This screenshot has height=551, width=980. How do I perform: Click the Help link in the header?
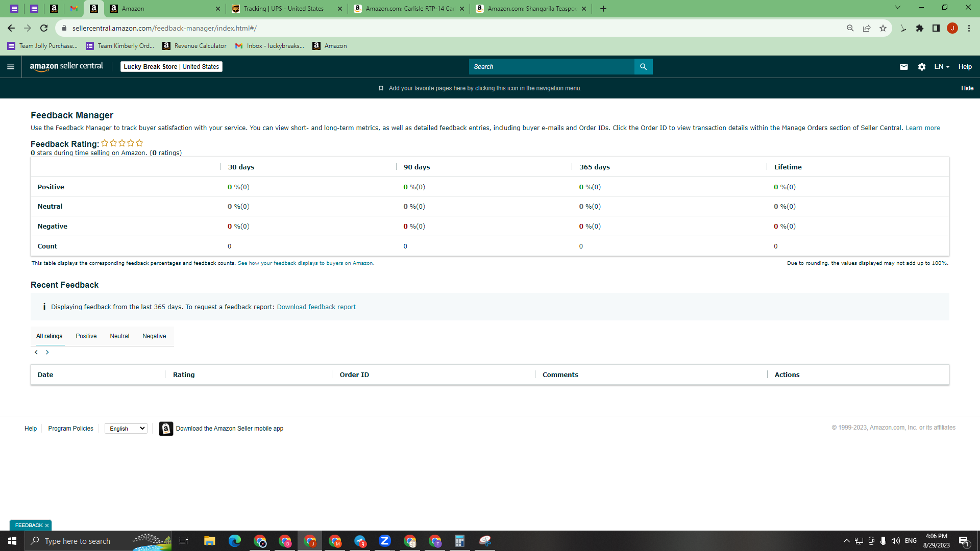965,67
